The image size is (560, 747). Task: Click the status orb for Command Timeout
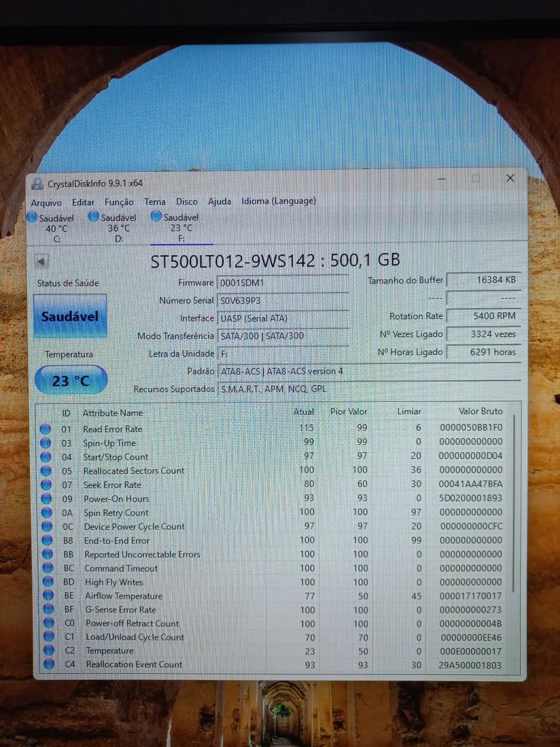pyautogui.click(x=48, y=568)
